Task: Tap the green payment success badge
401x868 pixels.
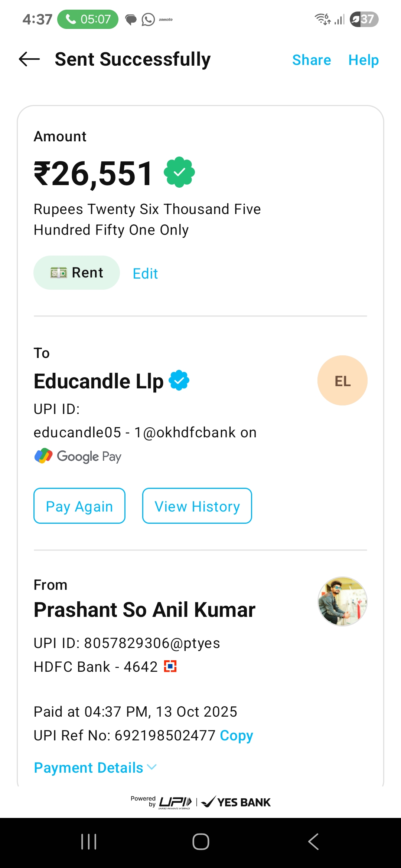Action: tap(179, 172)
